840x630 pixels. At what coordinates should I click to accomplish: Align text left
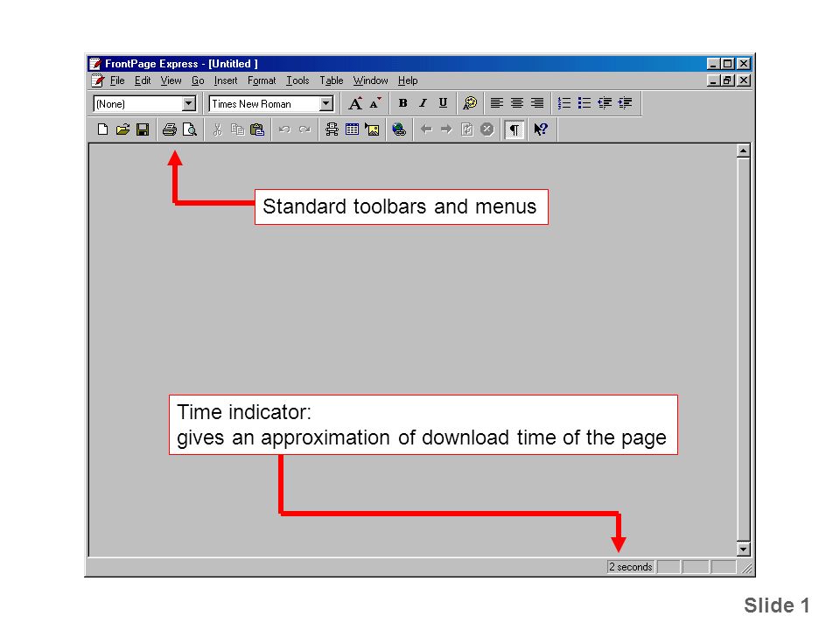[497, 103]
